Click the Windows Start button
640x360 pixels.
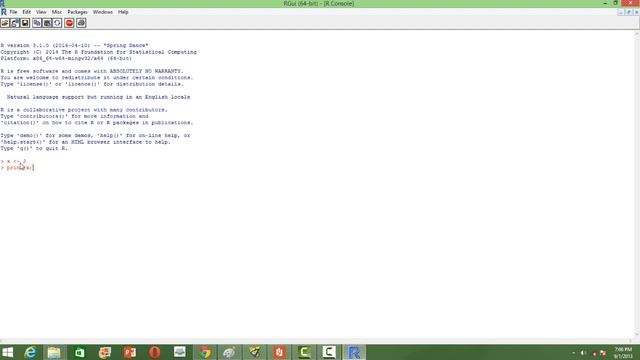[x=7, y=352]
